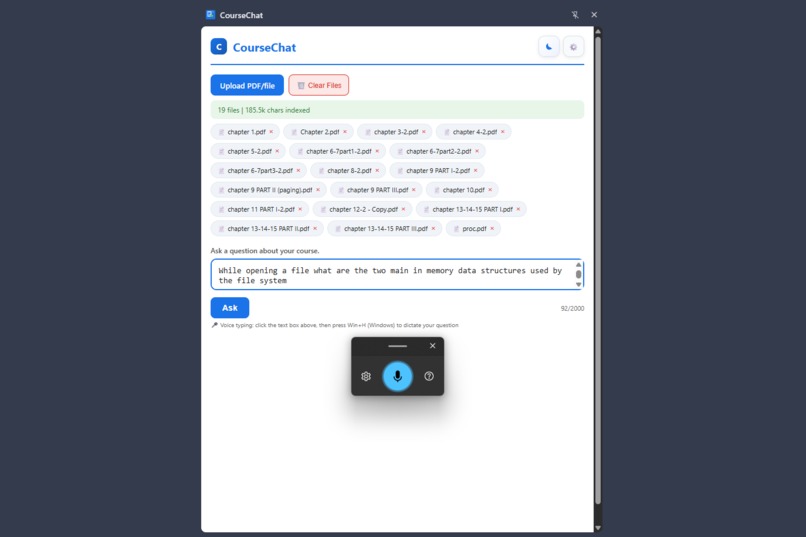
Task: Open the settings gear in the CourseChat header
Action: pyautogui.click(x=573, y=47)
